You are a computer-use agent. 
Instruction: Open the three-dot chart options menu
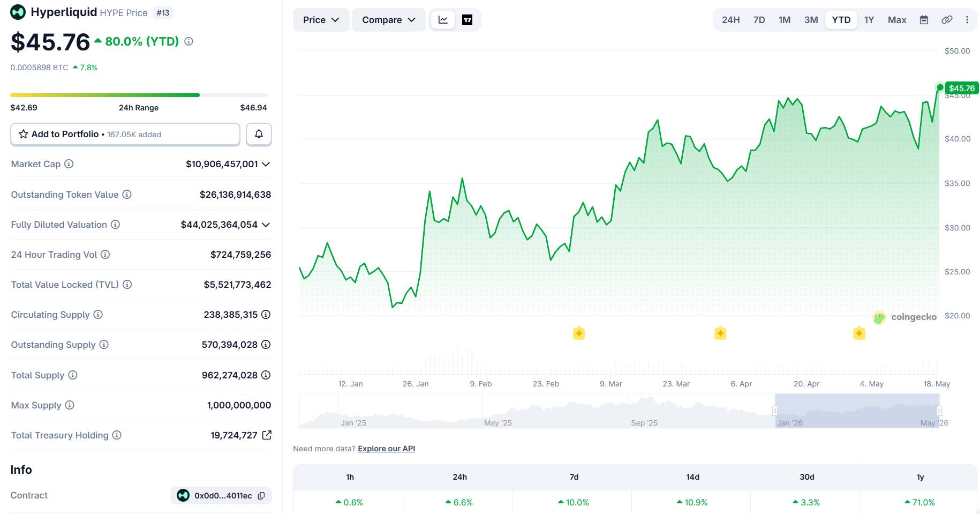pos(967,20)
